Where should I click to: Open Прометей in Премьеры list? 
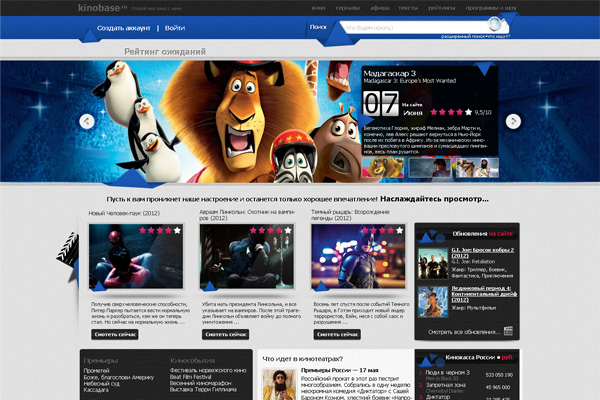(96, 371)
